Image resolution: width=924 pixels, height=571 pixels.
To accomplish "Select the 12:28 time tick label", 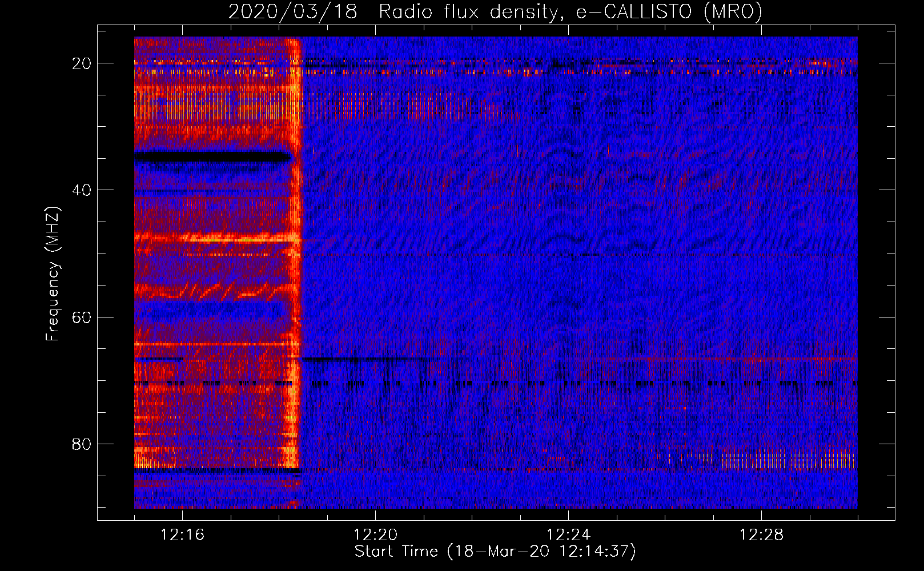I will tap(761, 535).
